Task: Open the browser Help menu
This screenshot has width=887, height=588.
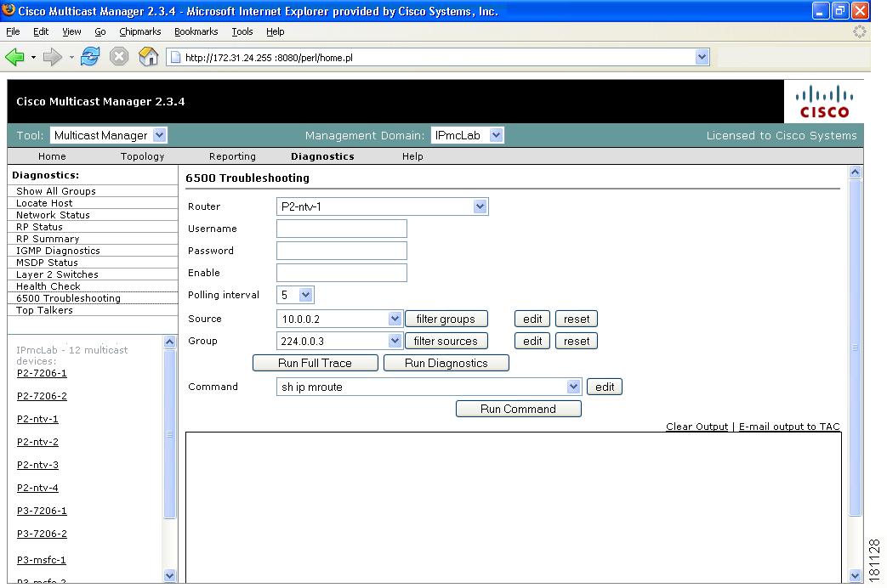Action: coord(275,31)
